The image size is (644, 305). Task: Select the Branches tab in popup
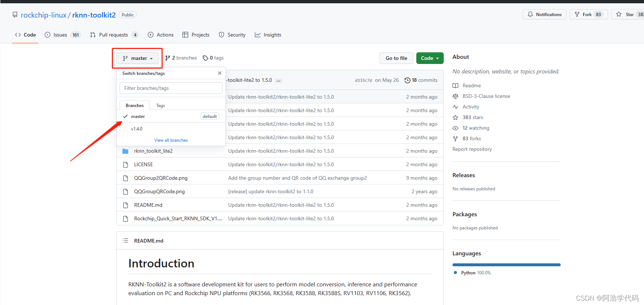(x=135, y=105)
